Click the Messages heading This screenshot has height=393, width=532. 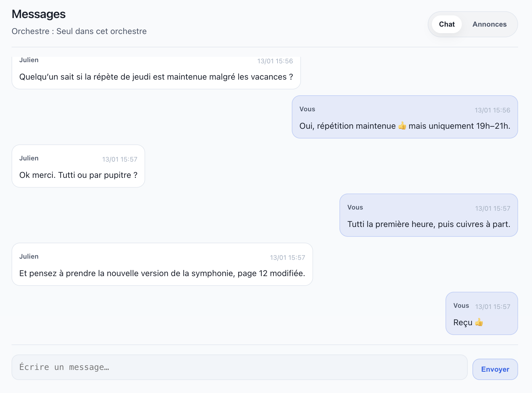39,14
